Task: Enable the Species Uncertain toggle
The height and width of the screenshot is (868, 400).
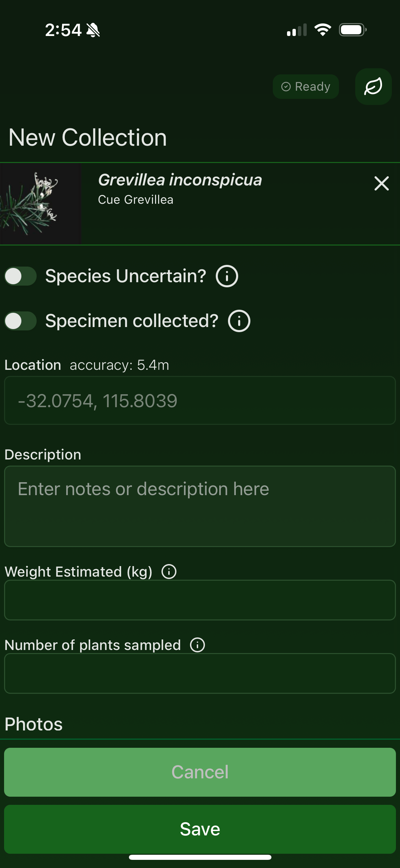Action: click(x=20, y=276)
